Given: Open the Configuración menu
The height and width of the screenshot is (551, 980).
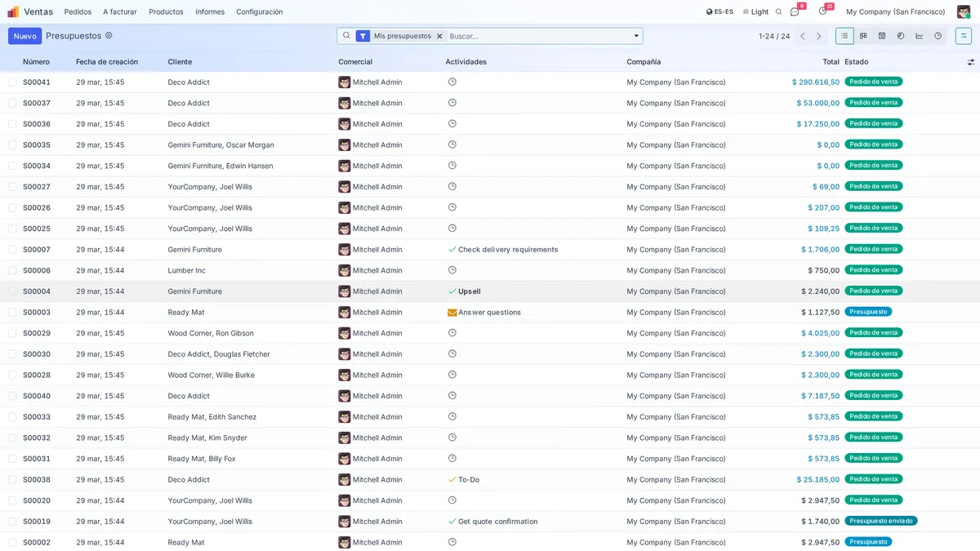Looking at the screenshot, I should point(259,11).
